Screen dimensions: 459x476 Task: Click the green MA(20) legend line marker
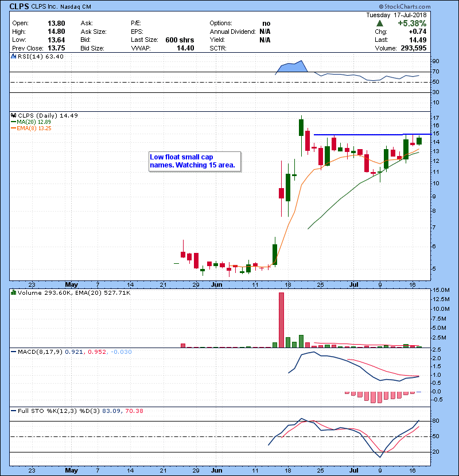click(x=13, y=122)
